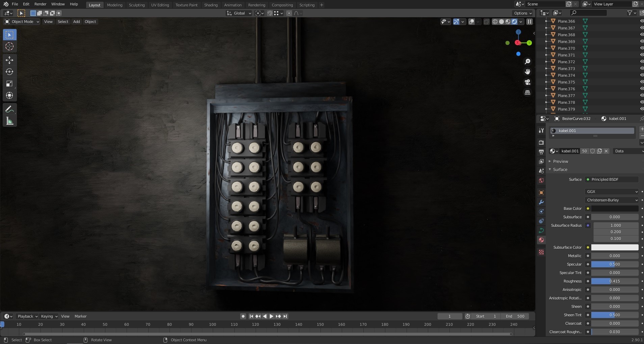
Task: Open the Object Mode dropdown
Action: coord(22,22)
